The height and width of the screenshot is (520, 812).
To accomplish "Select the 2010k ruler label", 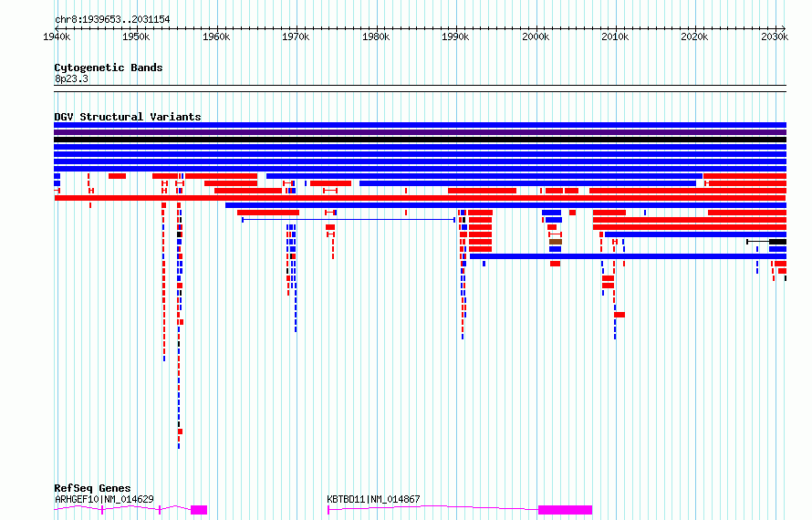I will (x=615, y=36).
